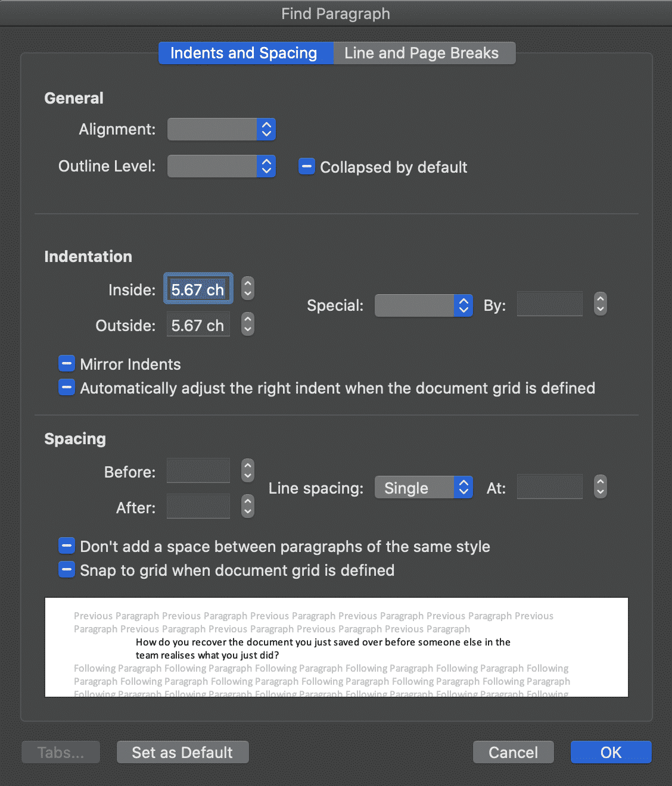Click the Line spacing At stepper
This screenshot has width=672, height=786.
(x=601, y=487)
